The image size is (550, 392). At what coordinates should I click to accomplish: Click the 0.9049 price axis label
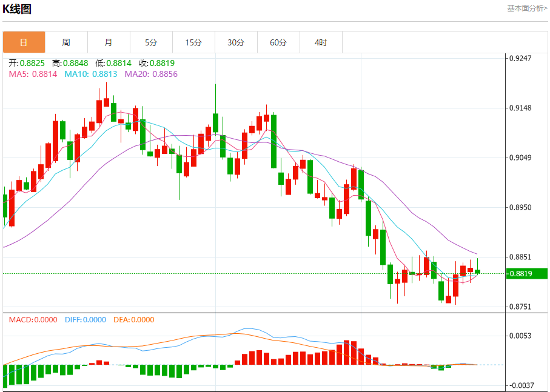click(520, 158)
